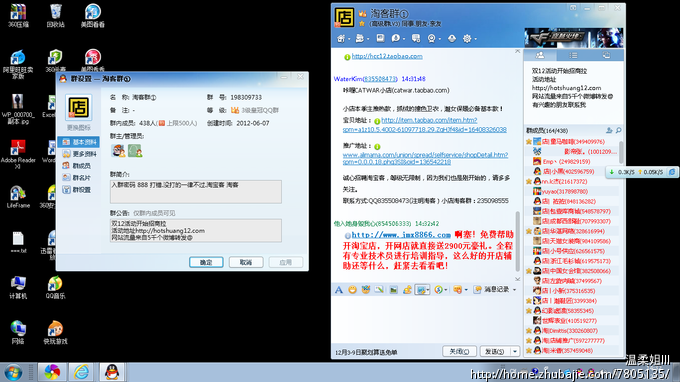
Task: Open the Windows Start button
Action: 13,372
